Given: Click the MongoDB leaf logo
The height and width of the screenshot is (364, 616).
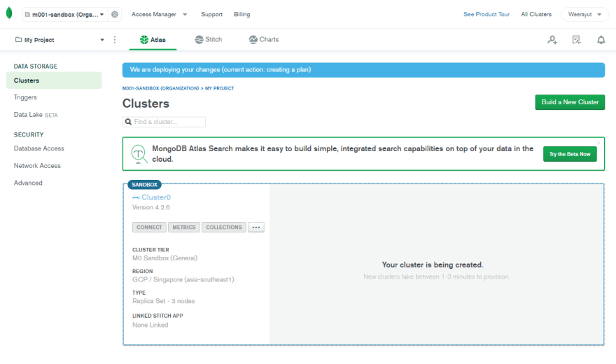Looking at the screenshot, I should (9, 13).
